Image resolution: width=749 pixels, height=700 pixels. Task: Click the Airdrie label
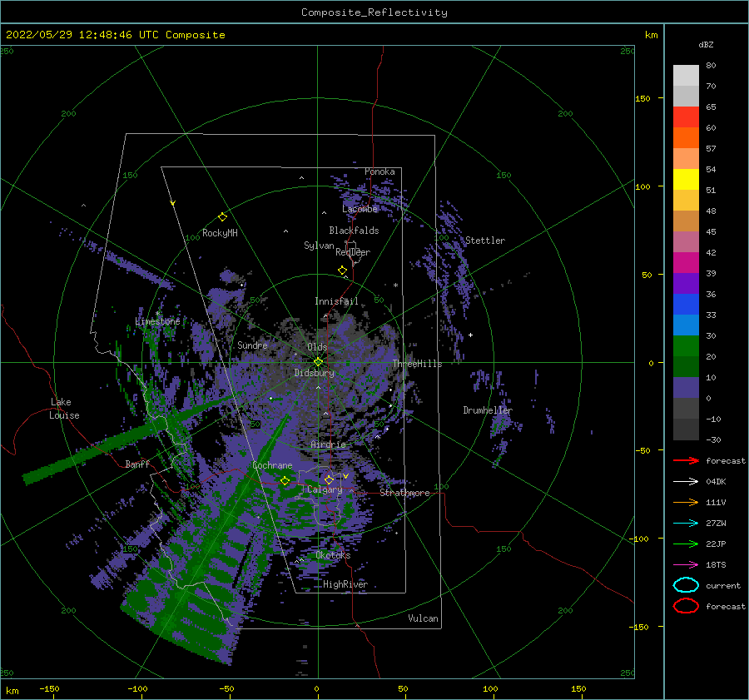point(328,444)
